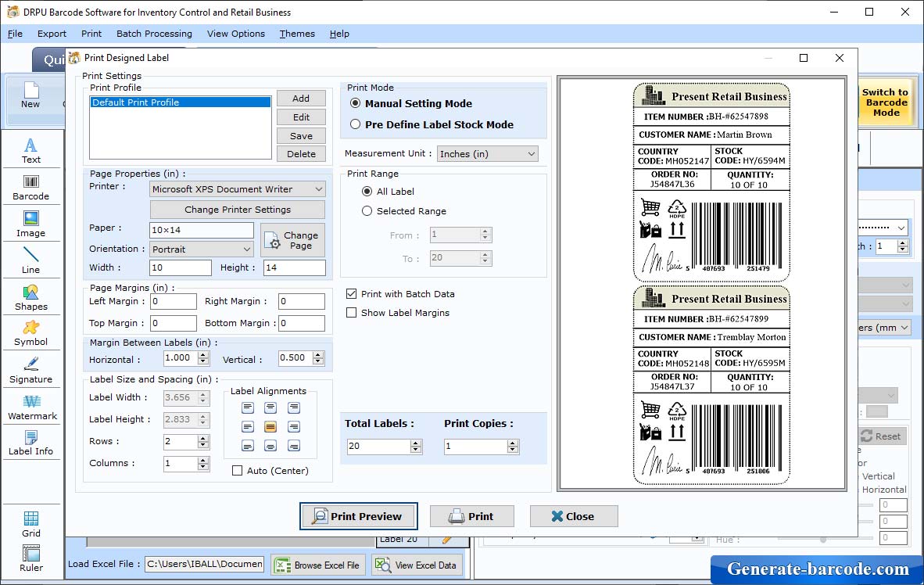The image size is (924, 585).
Task: Click Browse Excel File with the spreadsheet icon
Action: tap(318, 565)
